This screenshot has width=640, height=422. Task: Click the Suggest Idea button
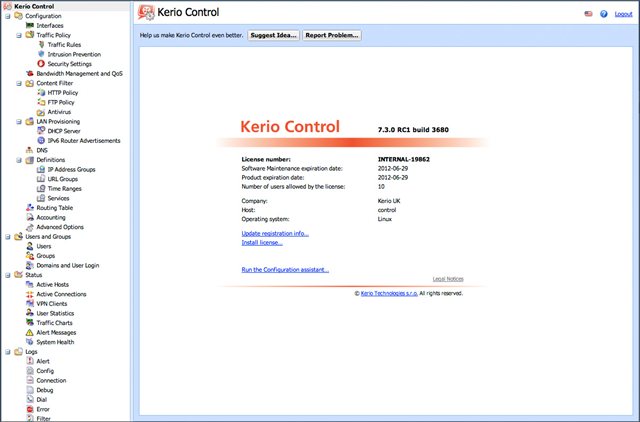click(x=273, y=35)
